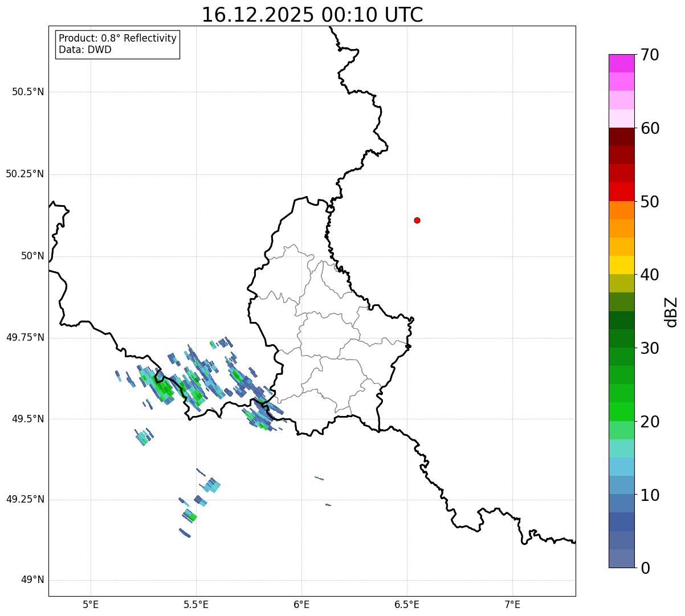Click the red radar site marker dot
Screen dimensions: 685x616
[x=417, y=220]
